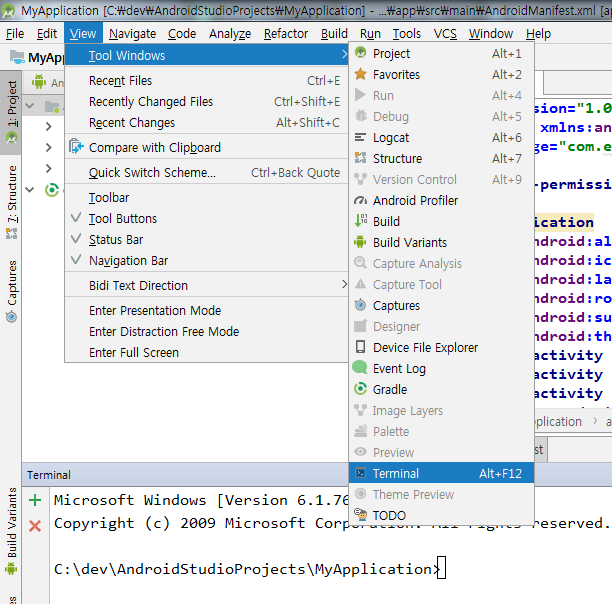Open the Build Variants tool window entry
Image resolution: width=612 pixels, height=604 pixels.
click(x=409, y=243)
